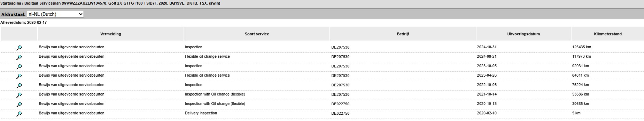644x121 pixels.
Task: Click the Kilometerstand column header
Action: pyautogui.click(x=608, y=34)
